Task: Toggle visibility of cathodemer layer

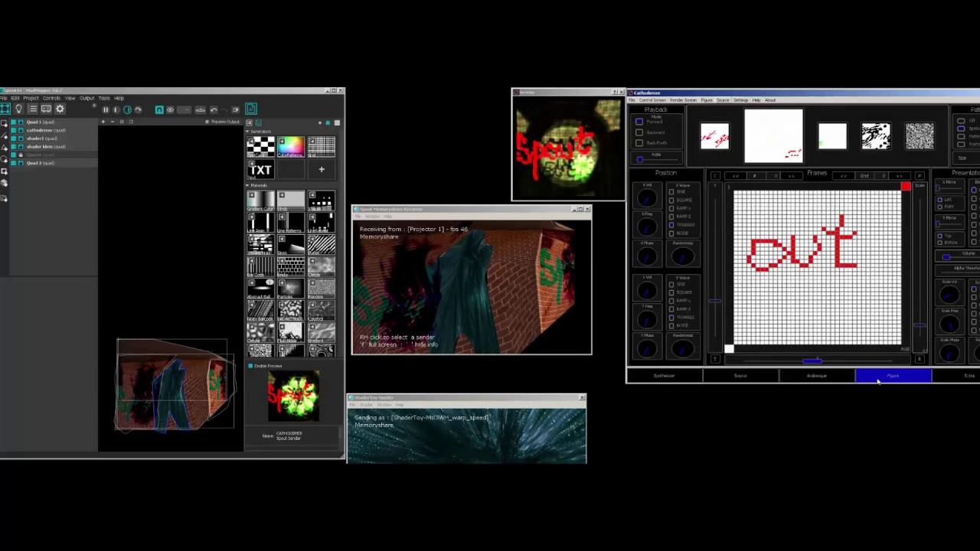Action: point(13,130)
